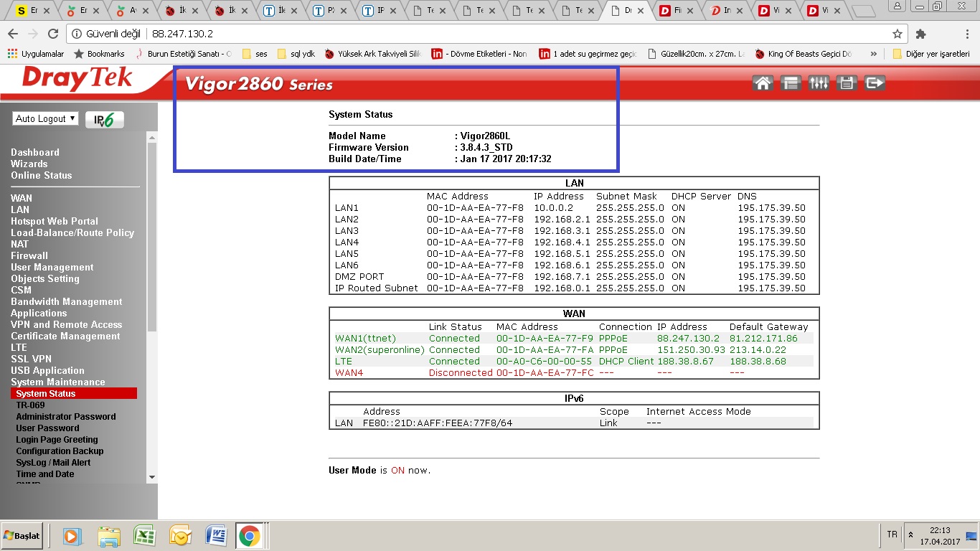
Task: Click the IPv6 icon button
Action: (104, 120)
